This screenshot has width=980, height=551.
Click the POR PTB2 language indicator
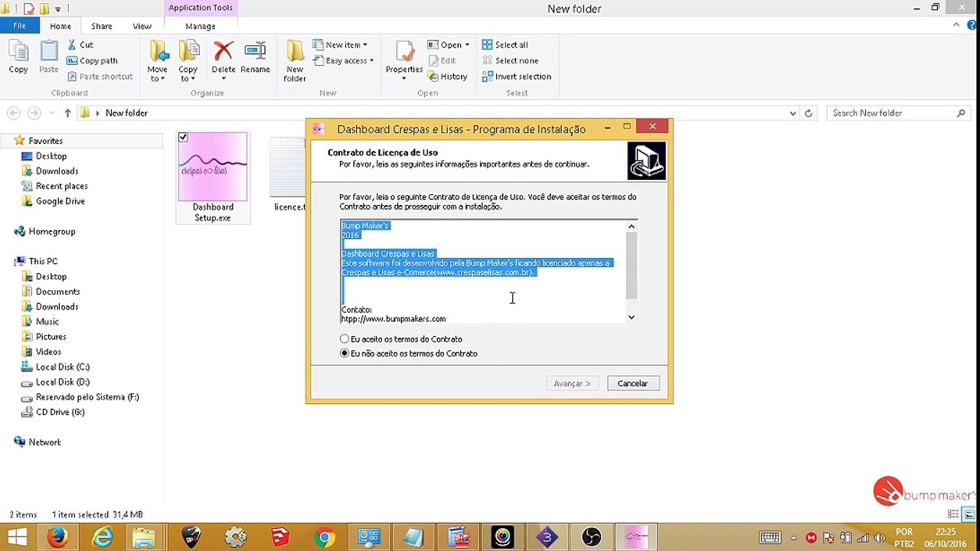click(x=904, y=537)
